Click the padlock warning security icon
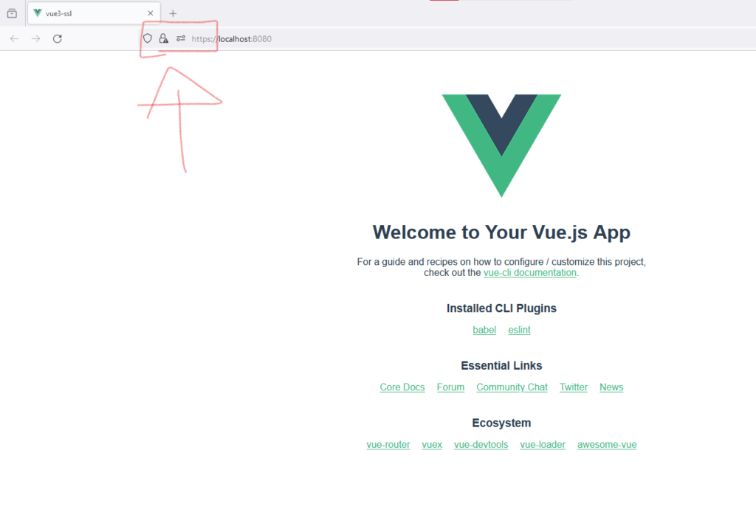756x532 pixels. 164,38
